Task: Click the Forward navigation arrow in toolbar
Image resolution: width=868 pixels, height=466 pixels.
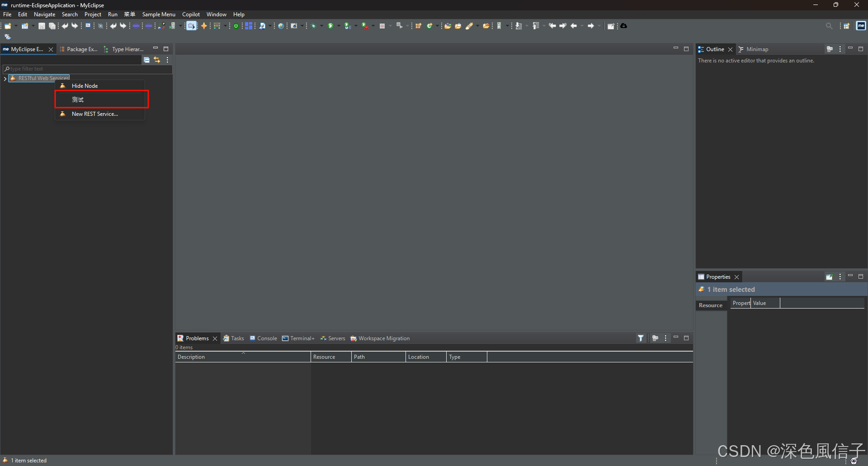Action: point(591,26)
